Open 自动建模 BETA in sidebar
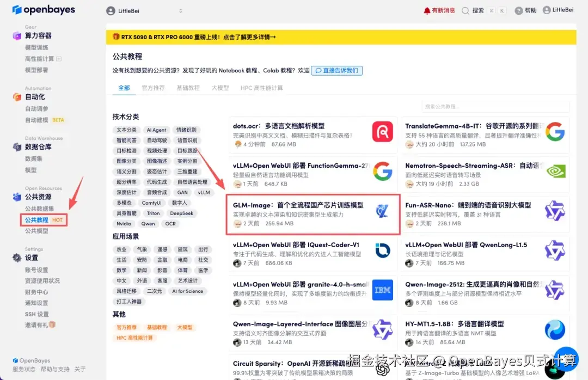Screen dimensions: 588x380 coord(44,120)
